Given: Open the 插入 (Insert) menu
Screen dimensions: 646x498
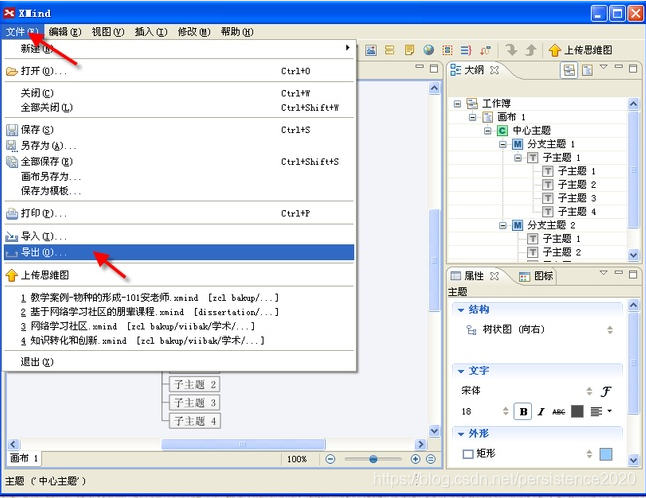Looking at the screenshot, I should [151, 32].
